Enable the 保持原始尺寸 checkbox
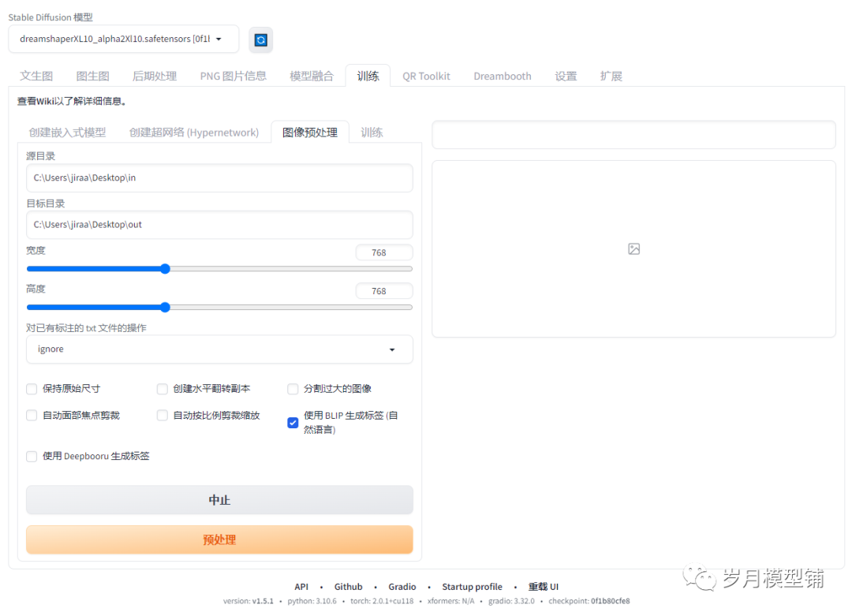This screenshot has width=852, height=616. point(31,388)
